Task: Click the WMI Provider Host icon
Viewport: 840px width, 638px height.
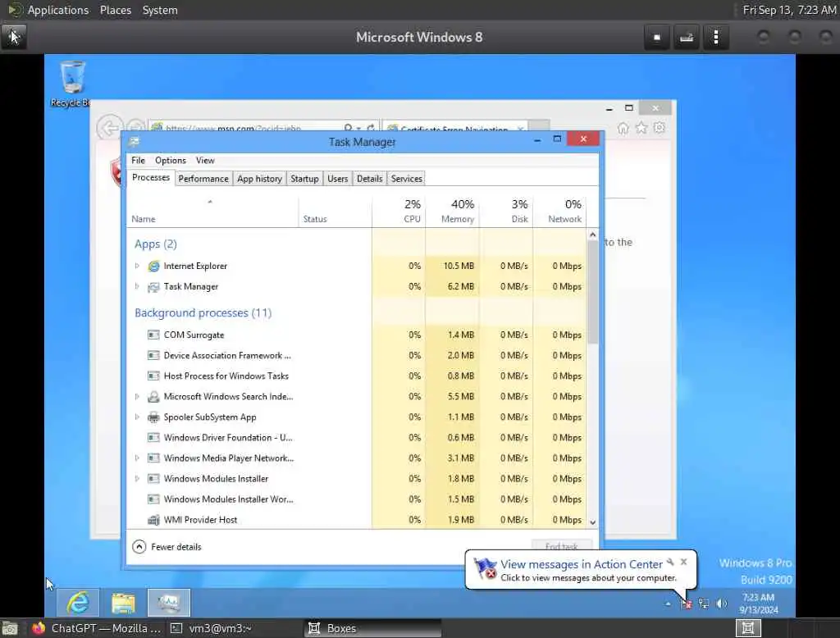Action: click(153, 520)
